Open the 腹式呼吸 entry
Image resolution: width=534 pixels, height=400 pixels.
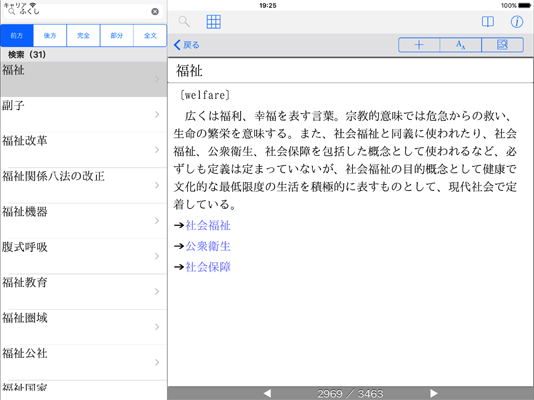coord(83,256)
